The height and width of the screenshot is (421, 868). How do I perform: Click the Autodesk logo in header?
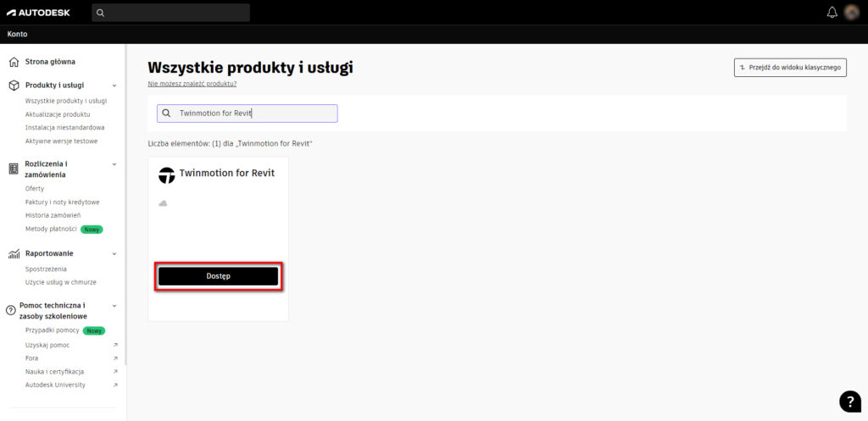pos(38,13)
